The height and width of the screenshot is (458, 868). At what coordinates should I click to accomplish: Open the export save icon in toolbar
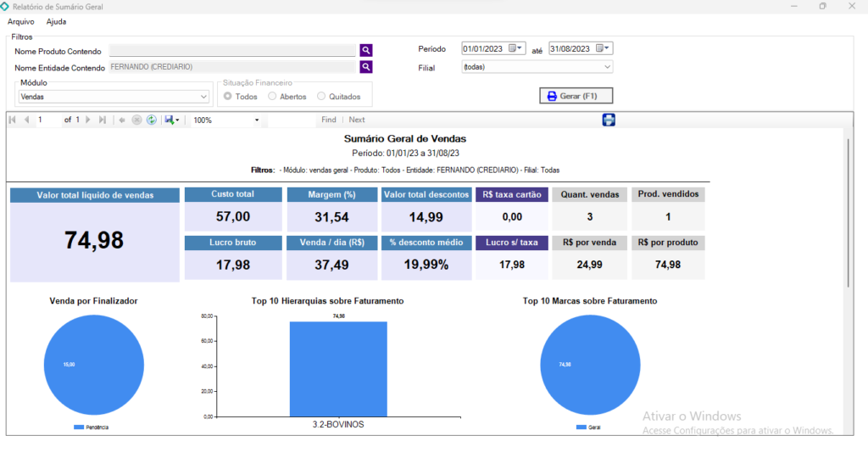click(x=170, y=120)
